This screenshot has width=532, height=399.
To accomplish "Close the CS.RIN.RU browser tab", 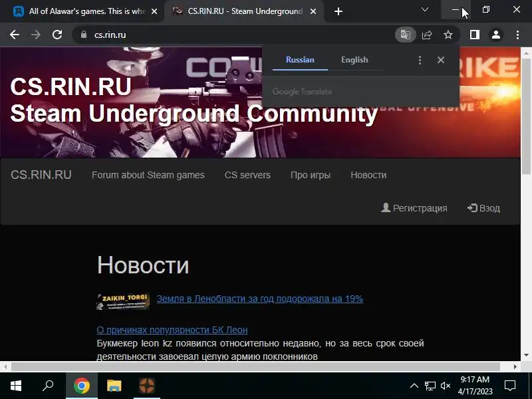I will point(313,11).
